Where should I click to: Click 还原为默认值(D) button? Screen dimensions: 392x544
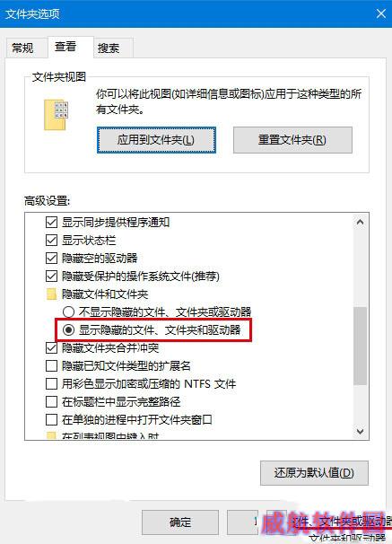(x=314, y=473)
